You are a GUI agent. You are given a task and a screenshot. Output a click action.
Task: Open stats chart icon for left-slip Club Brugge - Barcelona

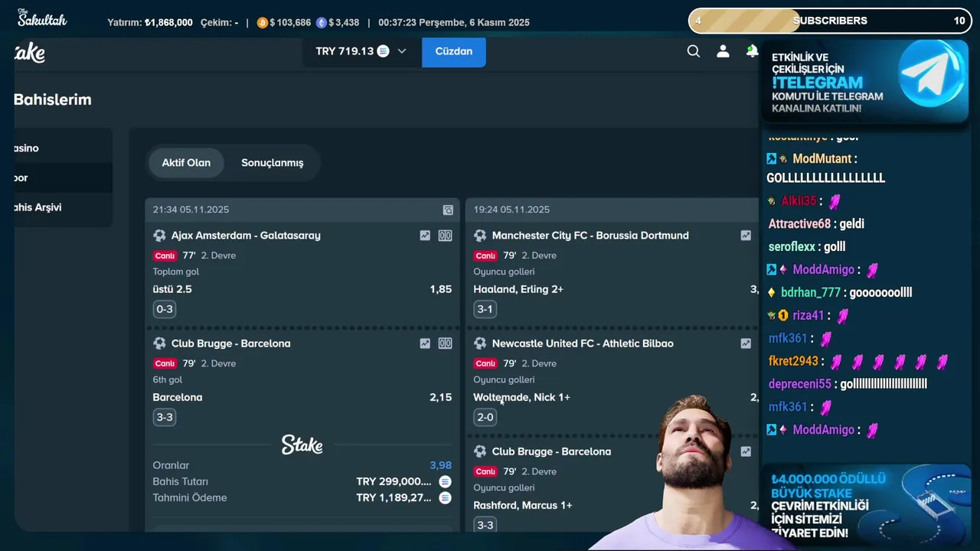pos(425,344)
